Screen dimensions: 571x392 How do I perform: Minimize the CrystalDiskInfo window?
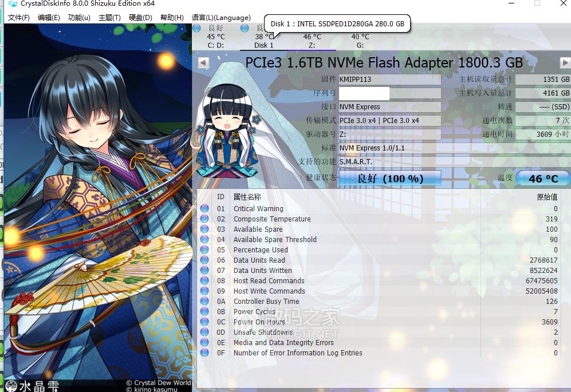511,3
